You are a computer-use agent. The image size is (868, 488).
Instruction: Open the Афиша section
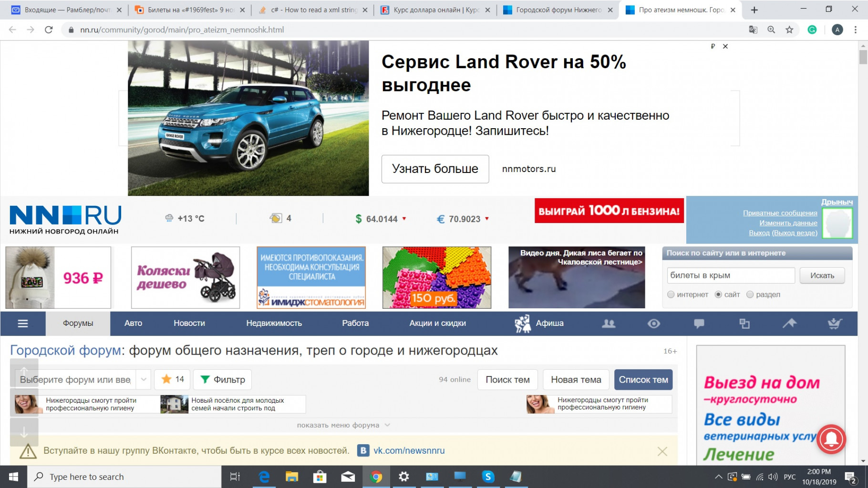(539, 324)
